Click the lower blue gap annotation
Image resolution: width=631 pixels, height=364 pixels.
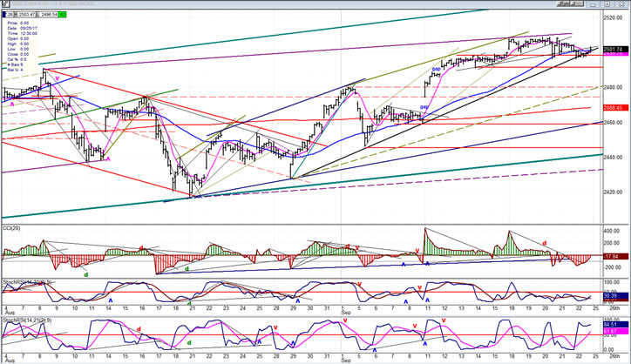coord(423,108)
